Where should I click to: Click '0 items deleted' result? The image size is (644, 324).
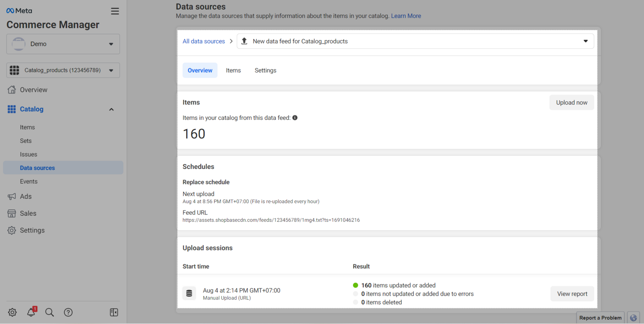[x=382, y=302]
